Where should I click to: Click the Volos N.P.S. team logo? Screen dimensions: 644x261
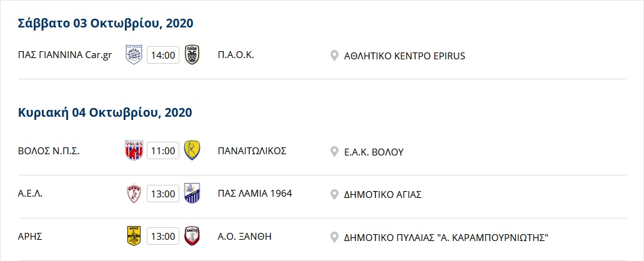tap(134, 150)
